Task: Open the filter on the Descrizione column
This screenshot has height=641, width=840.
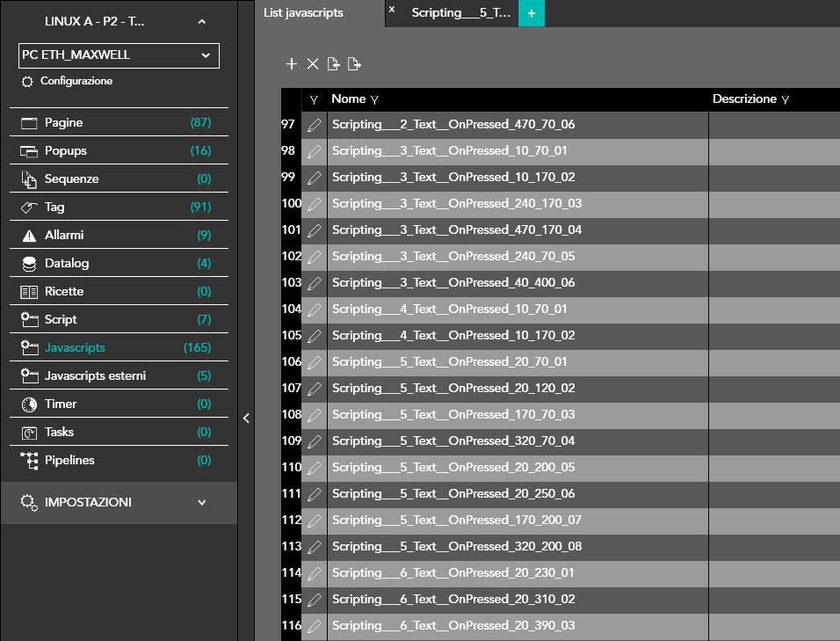Action: (x=785, y=100)
